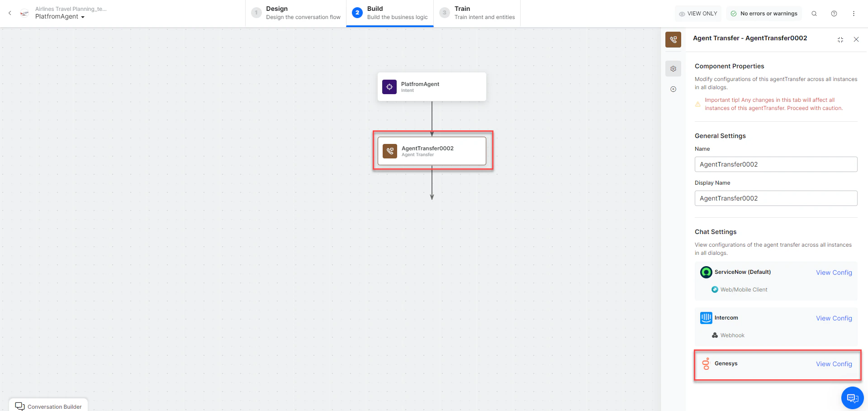Select the Agent Transfer icon in the side panel
Viewport: 868px width, 411px height.
(x=673, y=39)
